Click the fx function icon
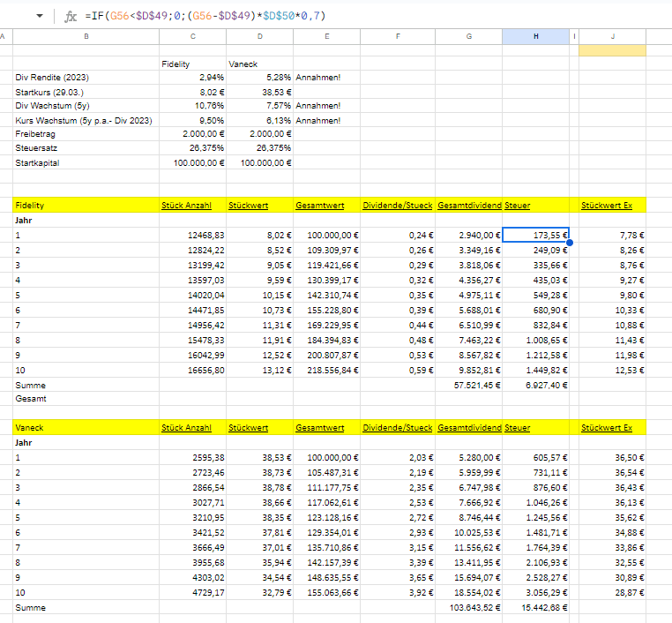This screenshot has width=672, height=623. tap(71, 17)
